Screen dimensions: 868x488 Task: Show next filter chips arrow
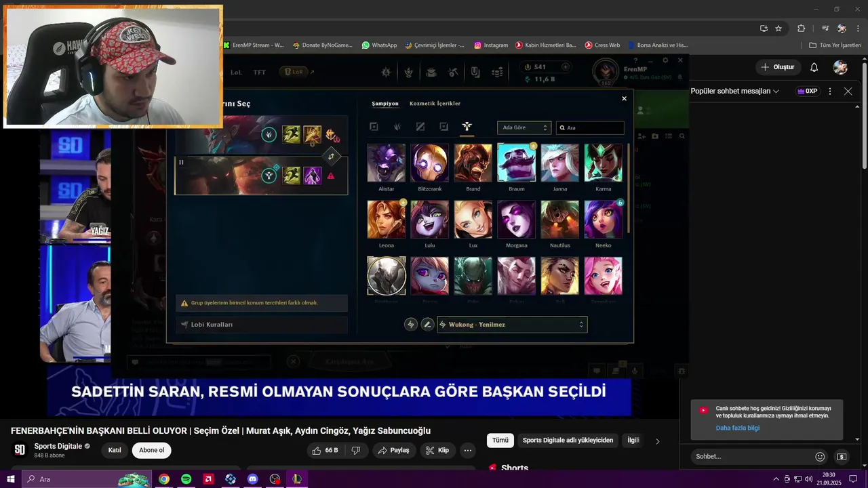[657, 441]
